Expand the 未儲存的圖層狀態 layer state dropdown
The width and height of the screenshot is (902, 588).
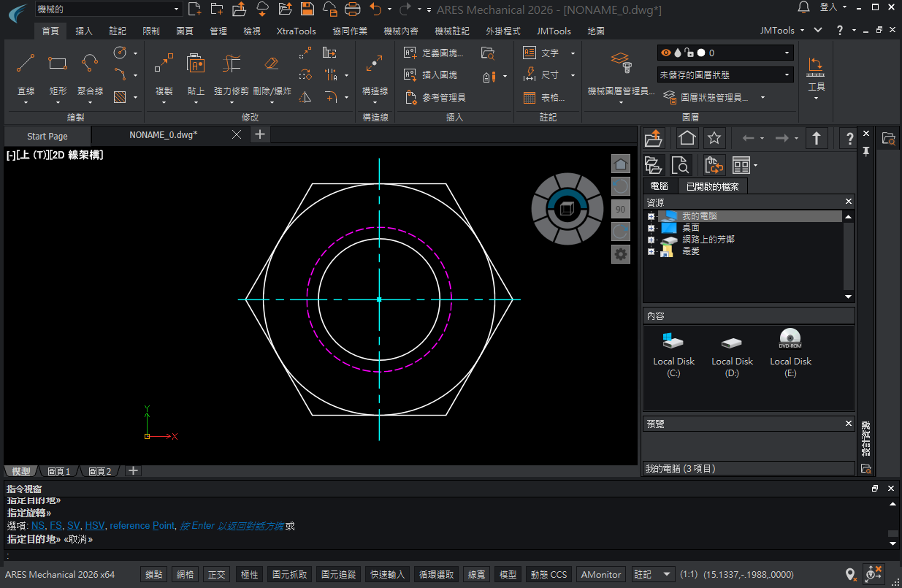(x=787, y=75)
